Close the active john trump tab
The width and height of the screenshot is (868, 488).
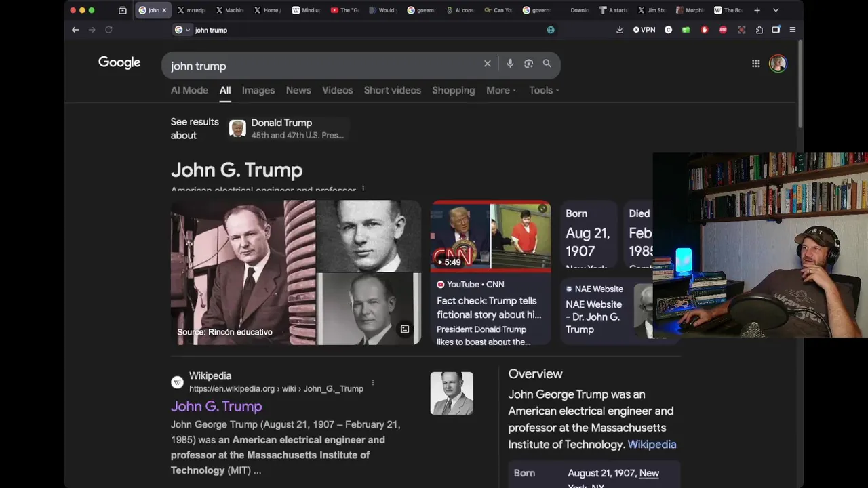(164, 10)
